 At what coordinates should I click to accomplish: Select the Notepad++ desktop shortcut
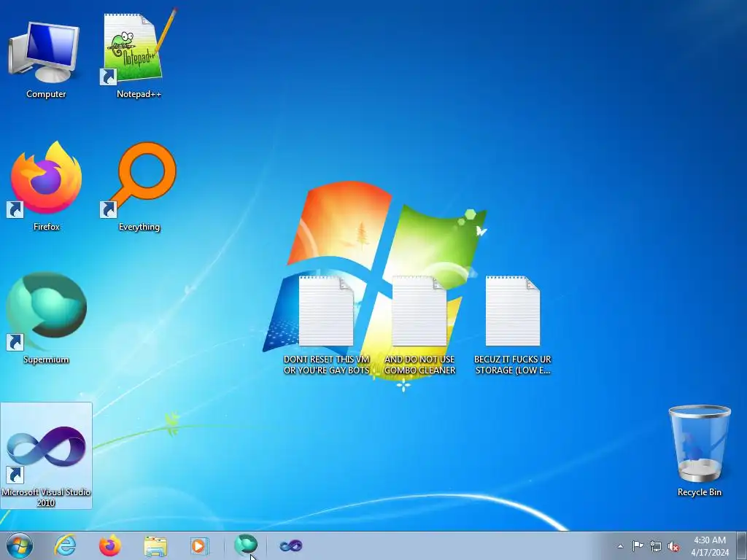click(x=139, y=55)
